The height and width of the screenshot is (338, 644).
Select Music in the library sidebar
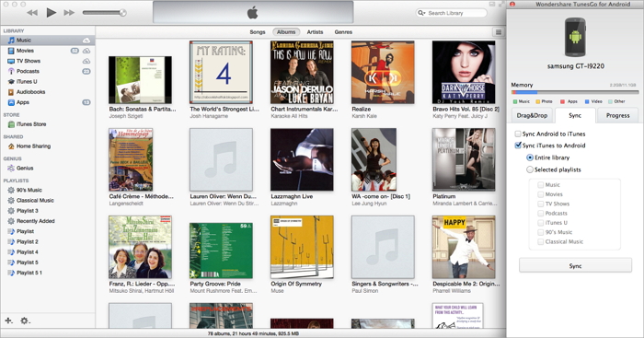47,41
